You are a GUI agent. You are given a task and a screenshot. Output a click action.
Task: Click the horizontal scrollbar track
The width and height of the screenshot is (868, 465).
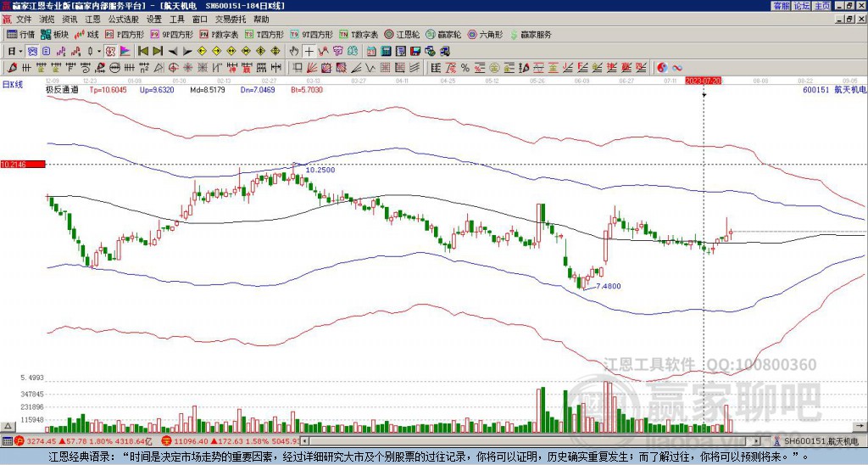[x=531, y=441]
